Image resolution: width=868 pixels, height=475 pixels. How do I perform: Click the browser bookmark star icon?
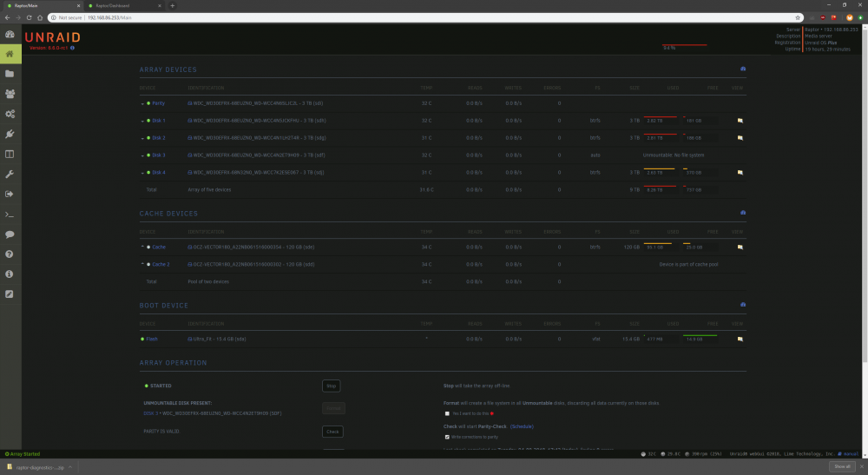tap(798, 17)
